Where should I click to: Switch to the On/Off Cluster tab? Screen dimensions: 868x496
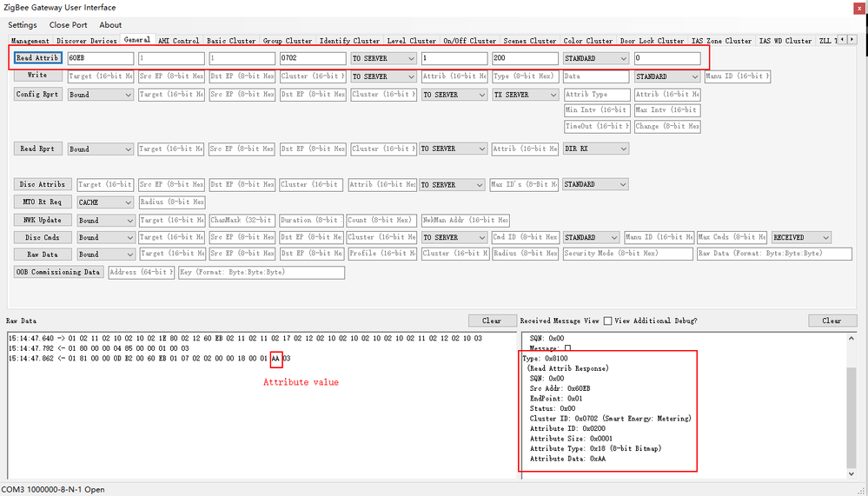(470, 41)
